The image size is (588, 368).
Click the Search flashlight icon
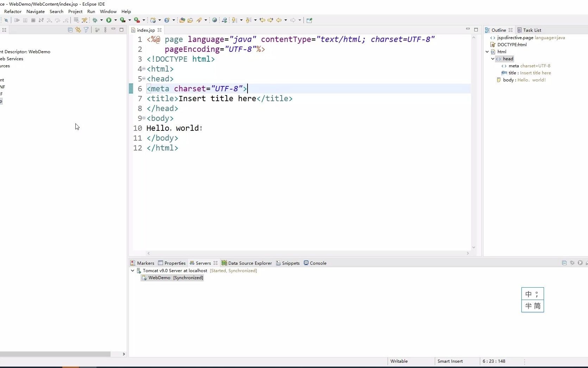pyautogui.click(x=199, y=20)
